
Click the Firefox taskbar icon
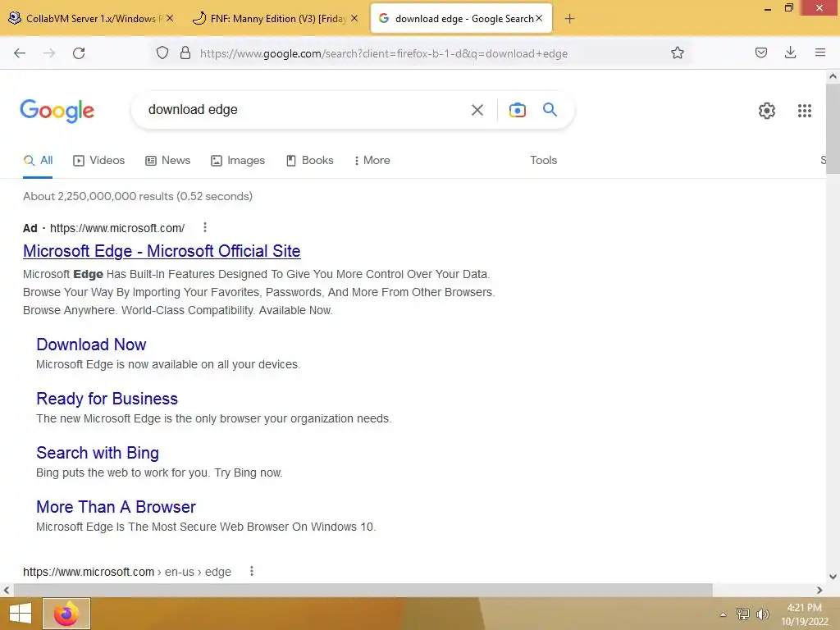66,614
